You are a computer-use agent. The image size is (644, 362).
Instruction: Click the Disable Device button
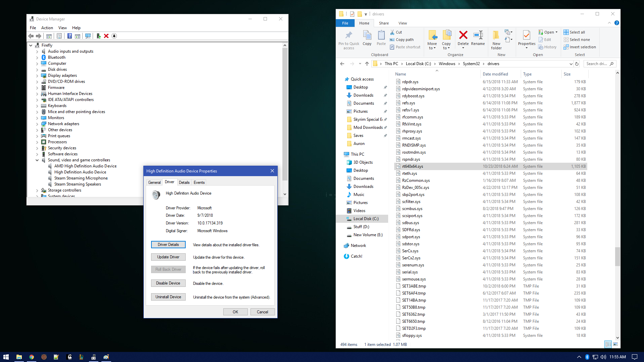coord(168,283)
